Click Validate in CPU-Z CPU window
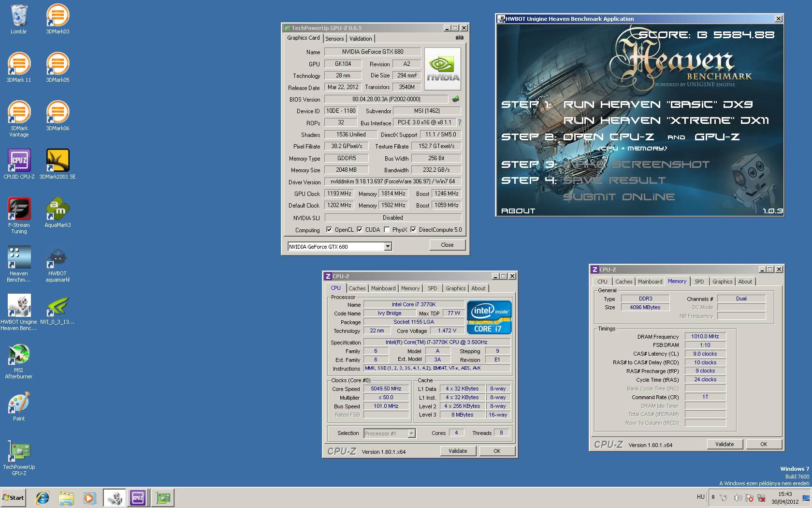Image resolution: width=812 pixels, height=508 pixels. tap(458, 451)
